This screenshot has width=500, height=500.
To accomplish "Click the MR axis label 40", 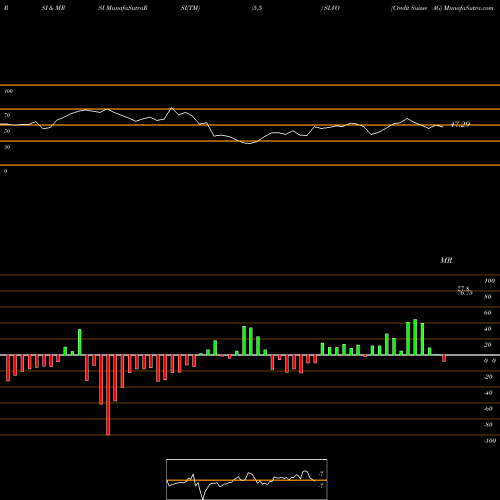I will (x=488, y=329).
